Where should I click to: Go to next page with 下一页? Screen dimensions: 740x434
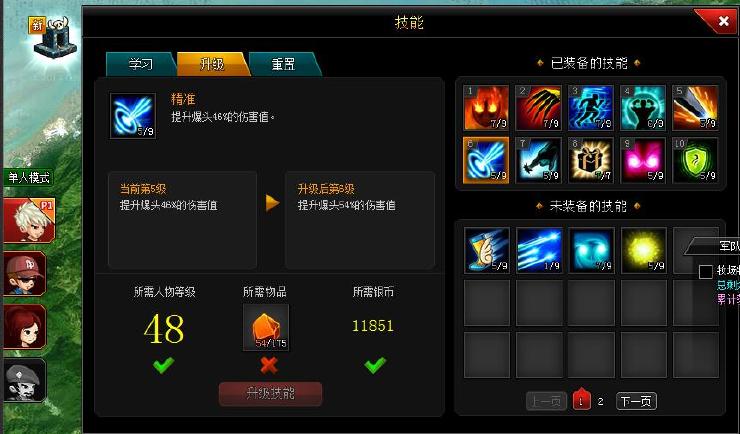pos(636,401)
